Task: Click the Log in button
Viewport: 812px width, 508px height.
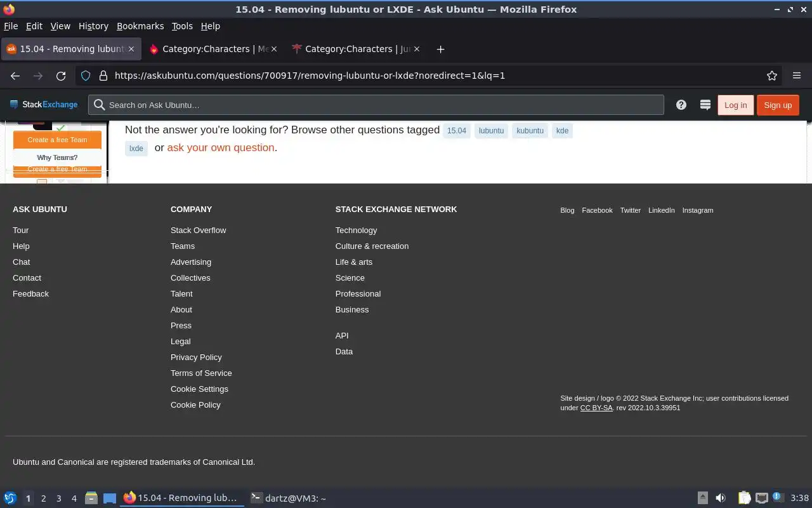Action: pyautogui.click(x=735, y=105)
